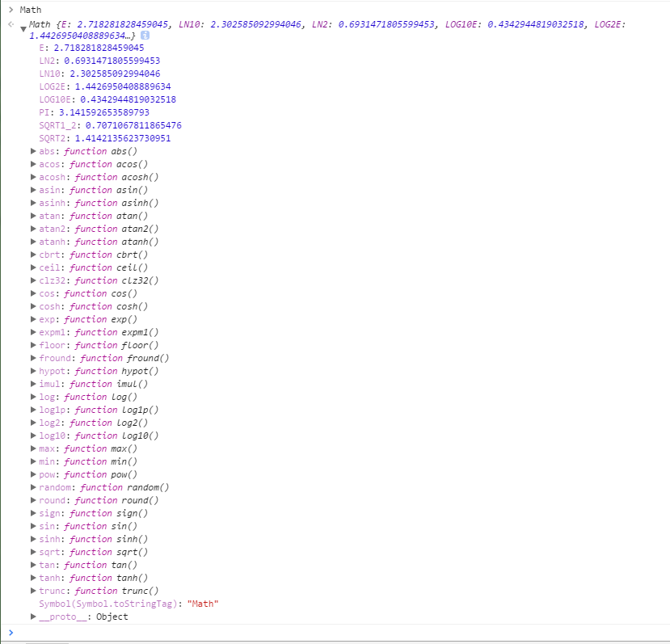Expand the hypot function arrow
The height and width of the screenshot is (644, 670).
tap(33, 371)
